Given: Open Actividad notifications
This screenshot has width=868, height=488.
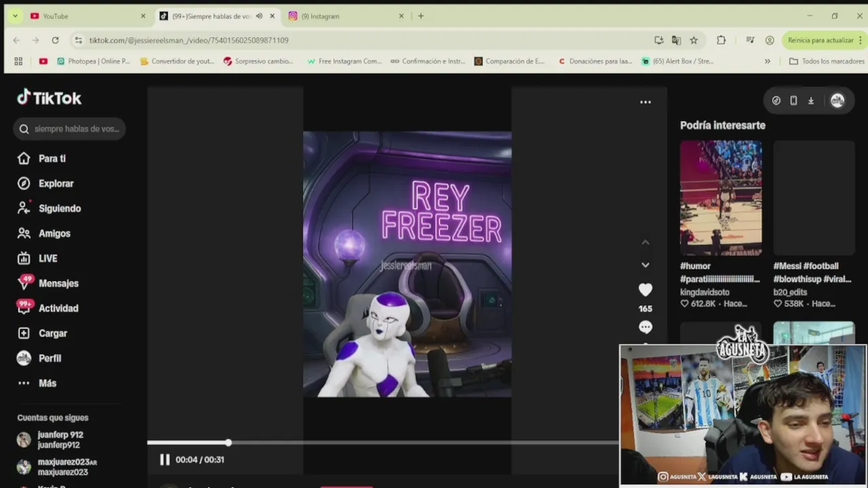Looking at the screenshot, I should (x=48, y=308).
